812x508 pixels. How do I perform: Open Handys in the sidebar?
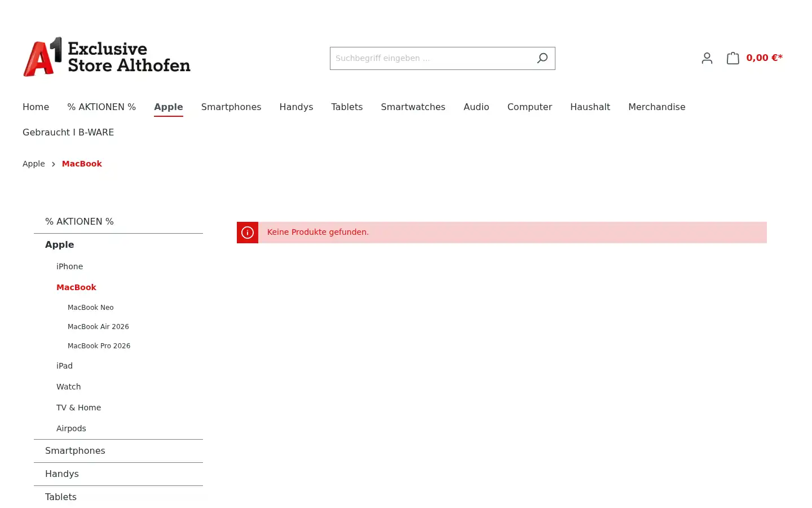(118, 474)
